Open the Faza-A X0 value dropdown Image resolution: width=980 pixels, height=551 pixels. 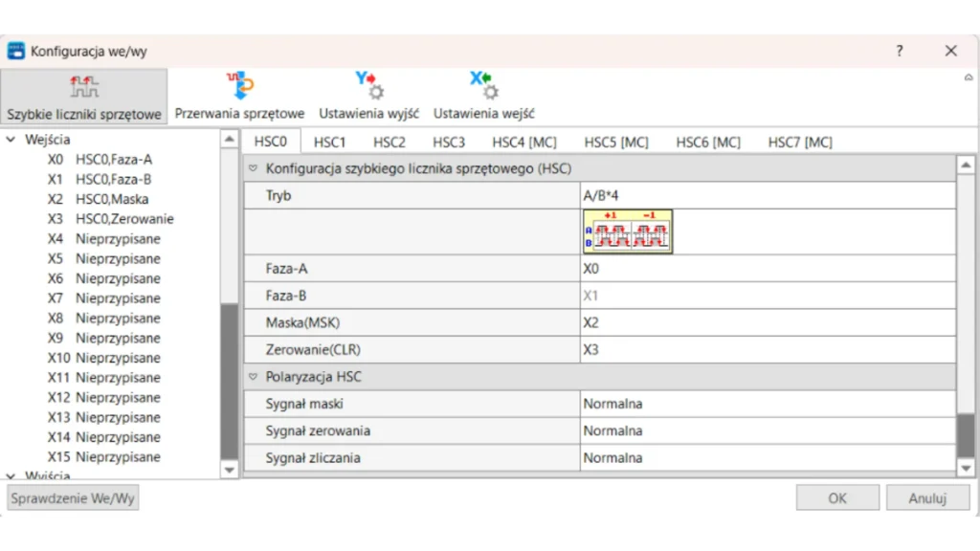tap(768, 269)
